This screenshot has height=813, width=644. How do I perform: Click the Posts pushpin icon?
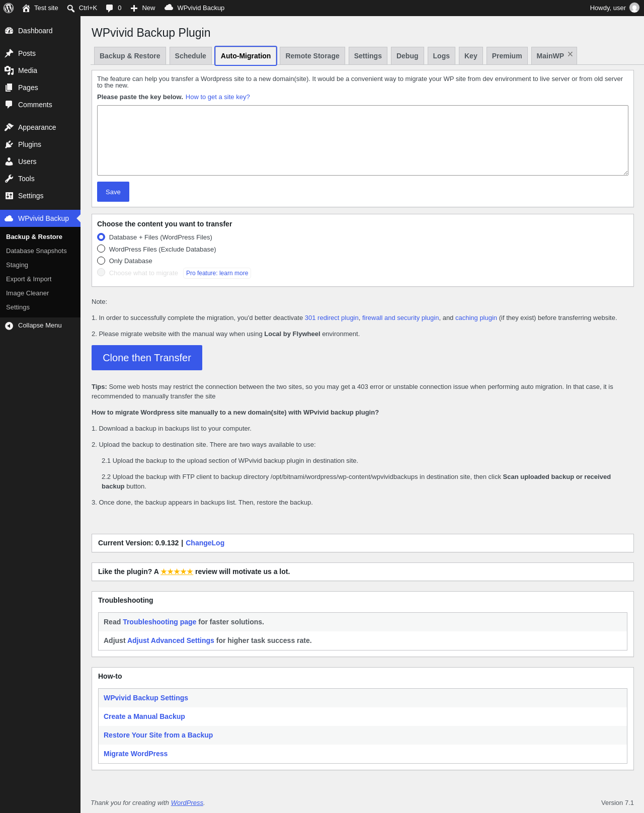[x=9, y=53]
